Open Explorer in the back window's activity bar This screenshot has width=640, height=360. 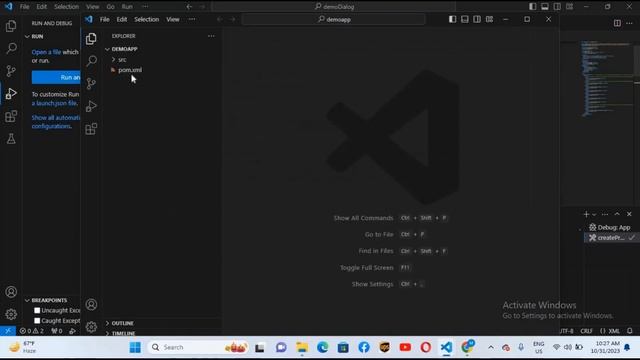tap(11, 26)
